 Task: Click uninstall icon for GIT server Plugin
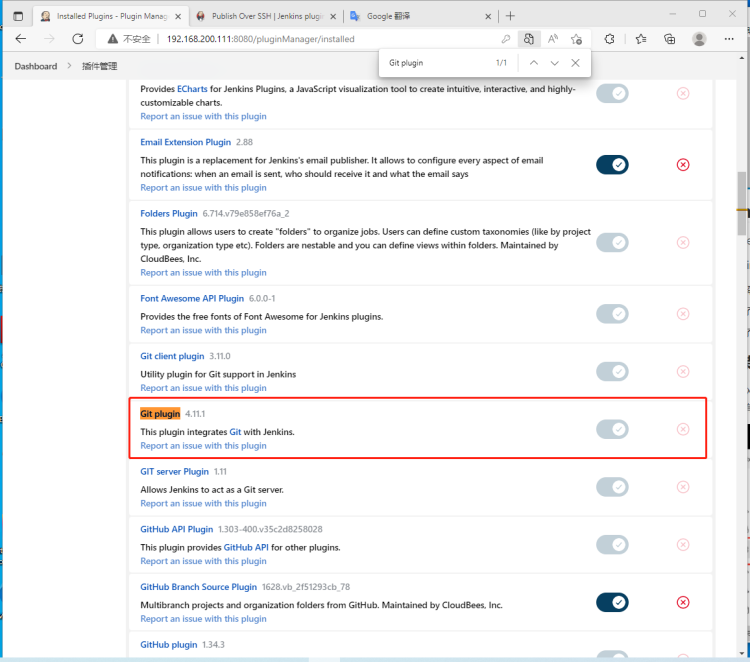[x=683, y=487]
